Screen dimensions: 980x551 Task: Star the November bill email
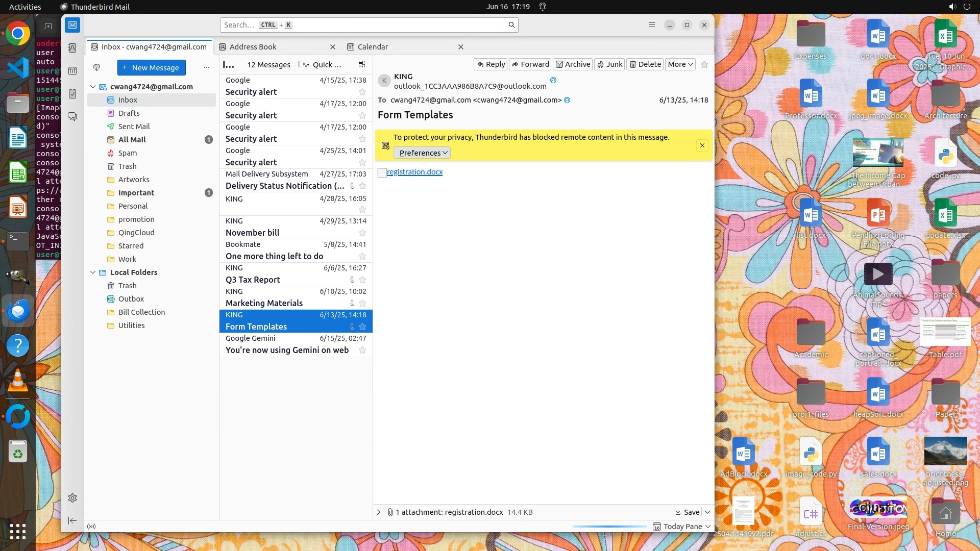(x=362, y=233)
